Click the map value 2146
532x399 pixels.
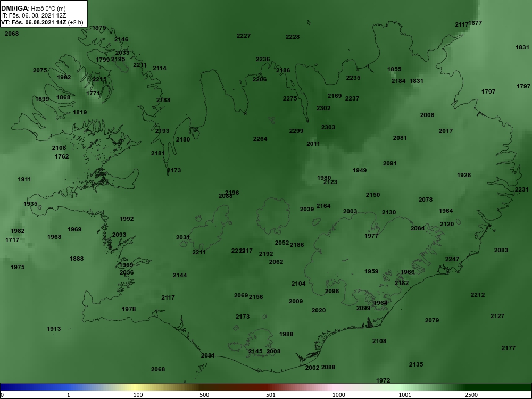tap(121, 39)
